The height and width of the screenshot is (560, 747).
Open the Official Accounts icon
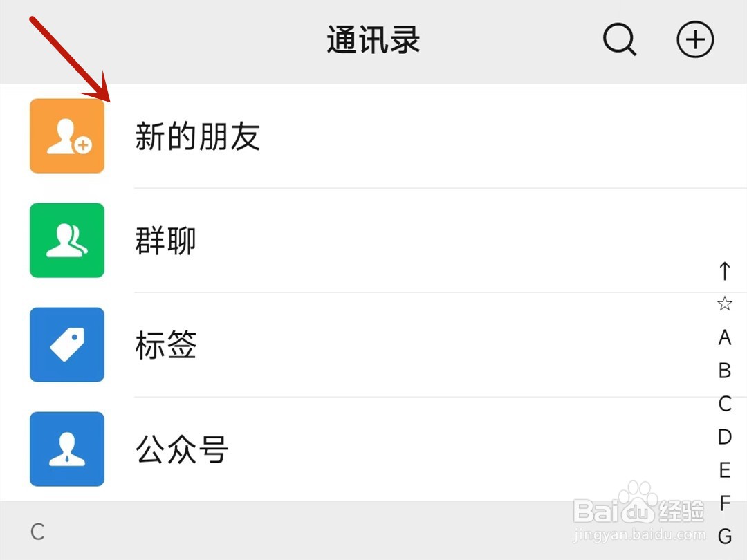tap(66, 449)
